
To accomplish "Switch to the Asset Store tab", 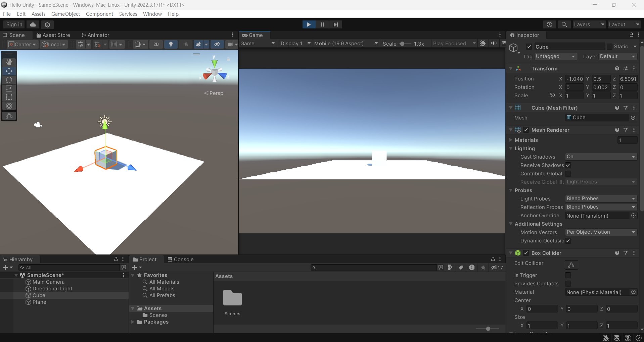I will pos(53,35).
